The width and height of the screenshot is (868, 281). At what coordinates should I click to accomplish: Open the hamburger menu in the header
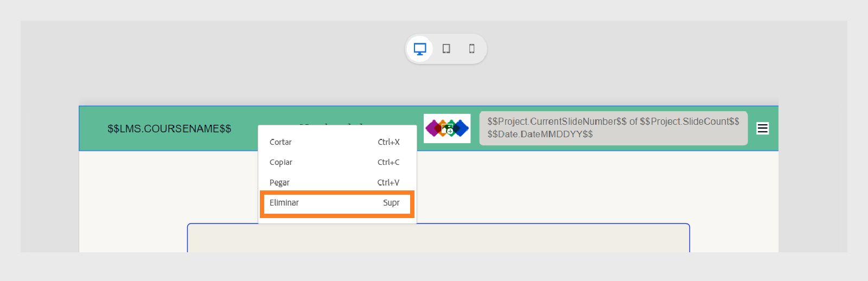pyautogui.click(x=762, y=128)
